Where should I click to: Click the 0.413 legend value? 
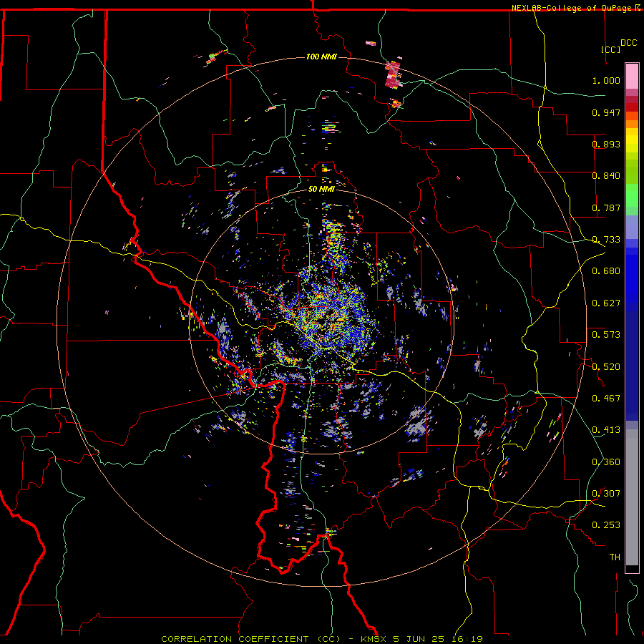606,430
